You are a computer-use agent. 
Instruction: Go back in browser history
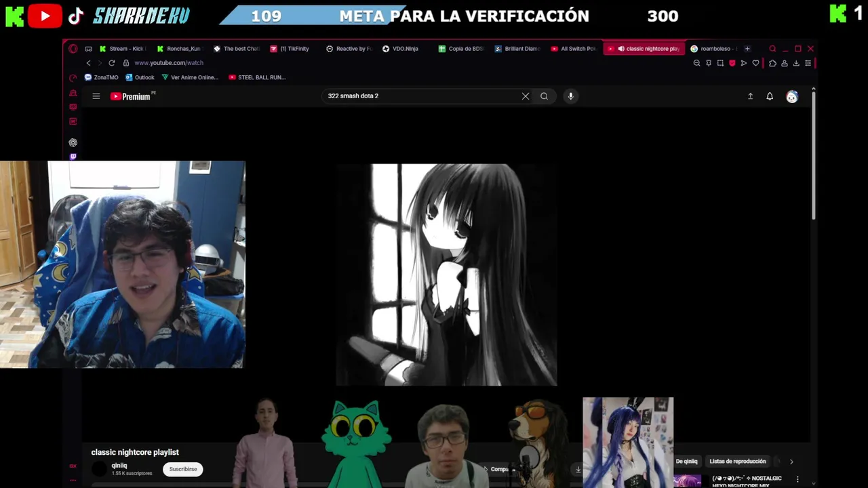tap(88, 63)
